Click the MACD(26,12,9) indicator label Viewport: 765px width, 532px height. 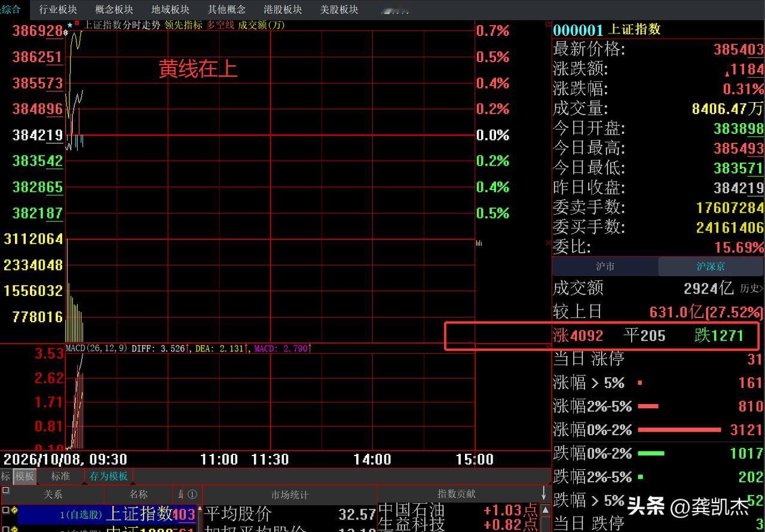coord(96,348)
